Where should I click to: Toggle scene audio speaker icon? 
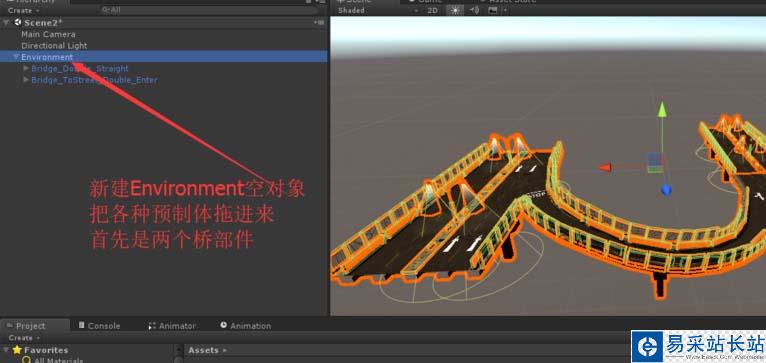(474, 10)
